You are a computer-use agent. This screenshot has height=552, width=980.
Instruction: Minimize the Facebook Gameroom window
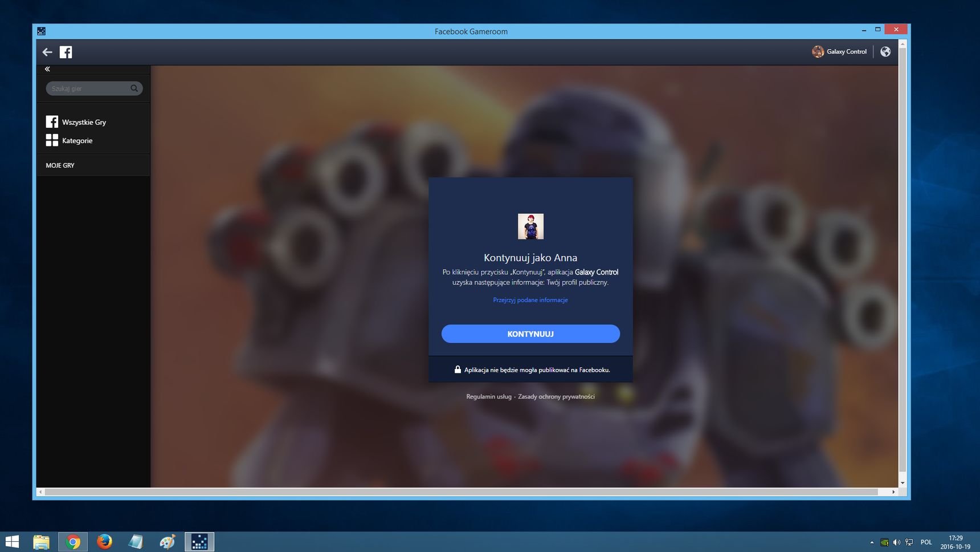point(864,30)
